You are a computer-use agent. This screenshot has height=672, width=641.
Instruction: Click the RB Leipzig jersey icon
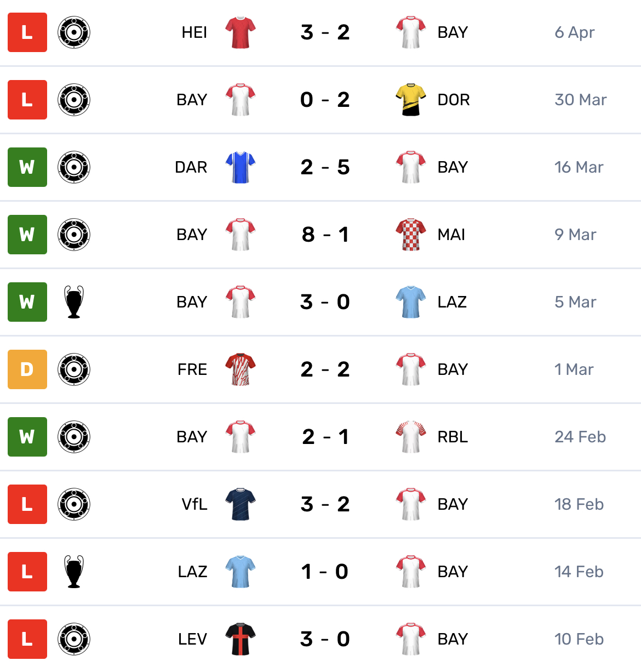pyautogui.click(x=411, y=437)
